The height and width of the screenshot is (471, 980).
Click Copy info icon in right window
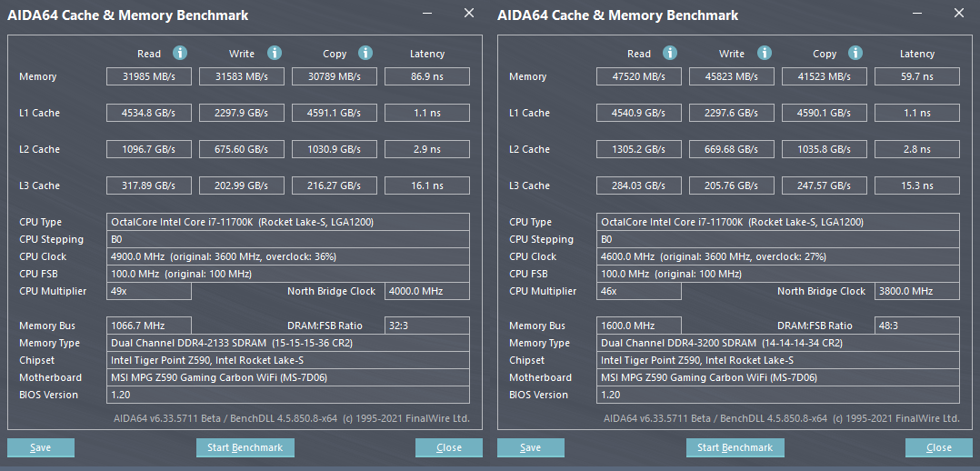point(855,53)
